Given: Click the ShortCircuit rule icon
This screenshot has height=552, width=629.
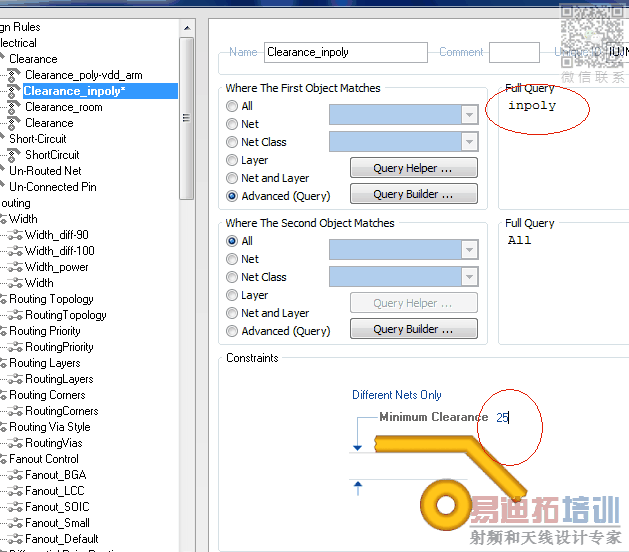Looking at the screenshot, I should click(14, 155).
